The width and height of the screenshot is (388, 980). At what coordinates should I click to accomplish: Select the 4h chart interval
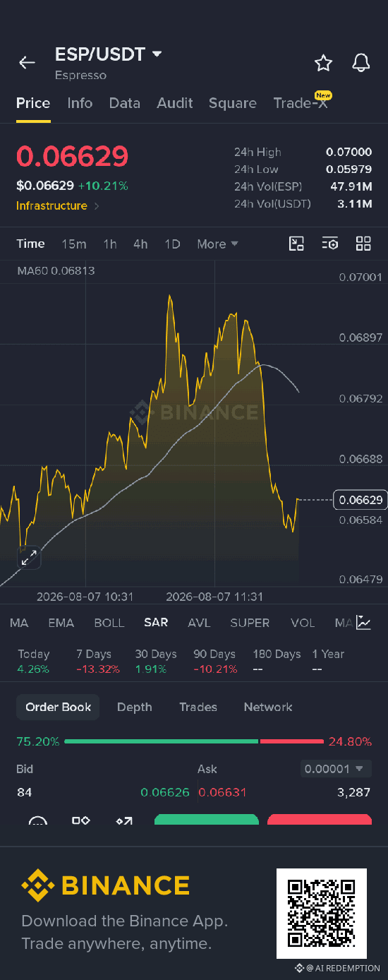[x=140, y=244]
